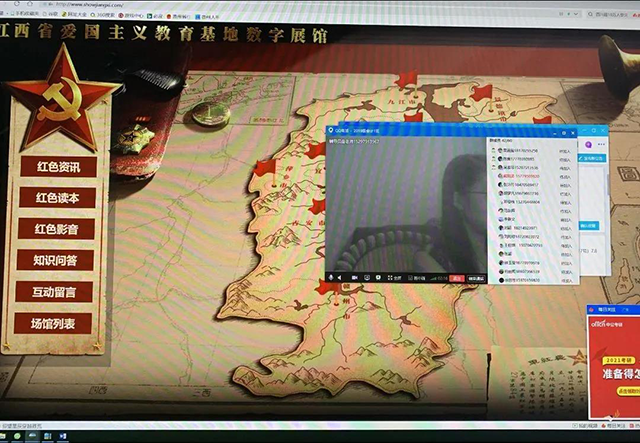
Task: Click the red hang up button
Action: click(x=456, y=278)
